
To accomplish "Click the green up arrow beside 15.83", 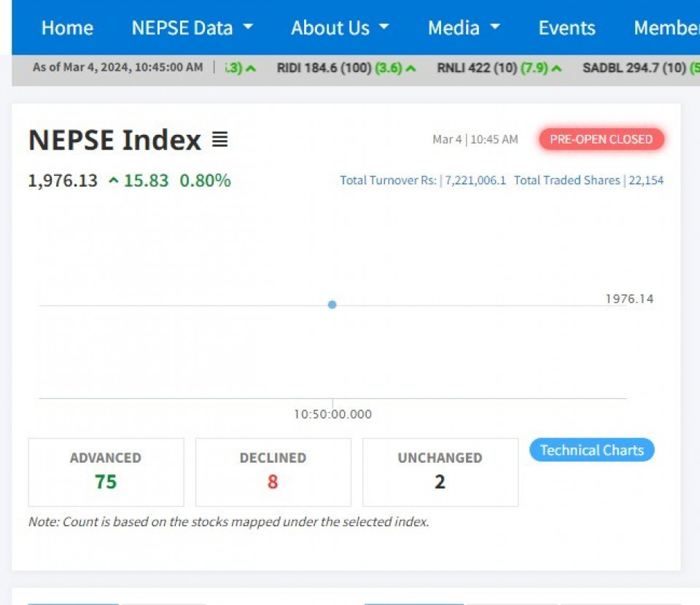I will click(114, 181).
